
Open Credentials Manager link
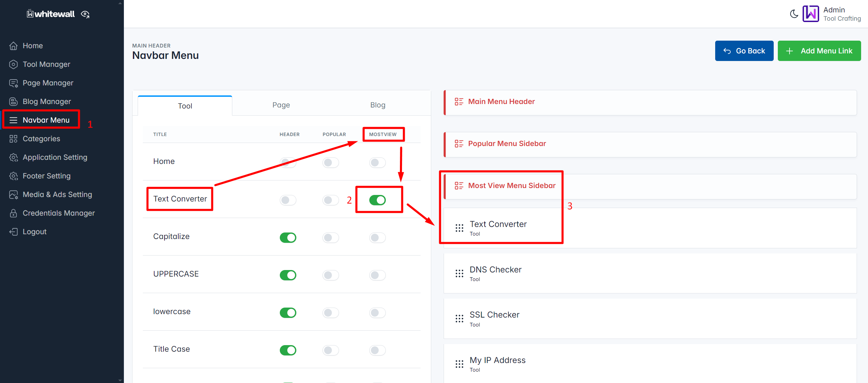coord(59,213)
